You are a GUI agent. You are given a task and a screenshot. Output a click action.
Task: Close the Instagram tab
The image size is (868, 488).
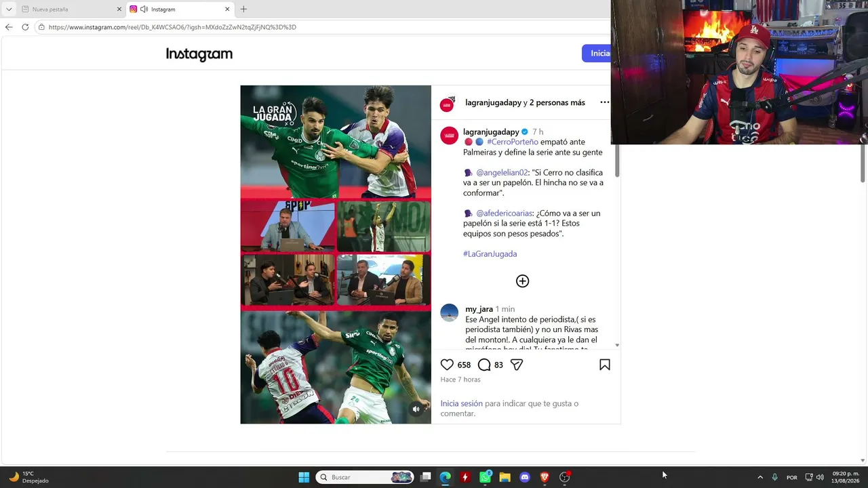point(227,9)
